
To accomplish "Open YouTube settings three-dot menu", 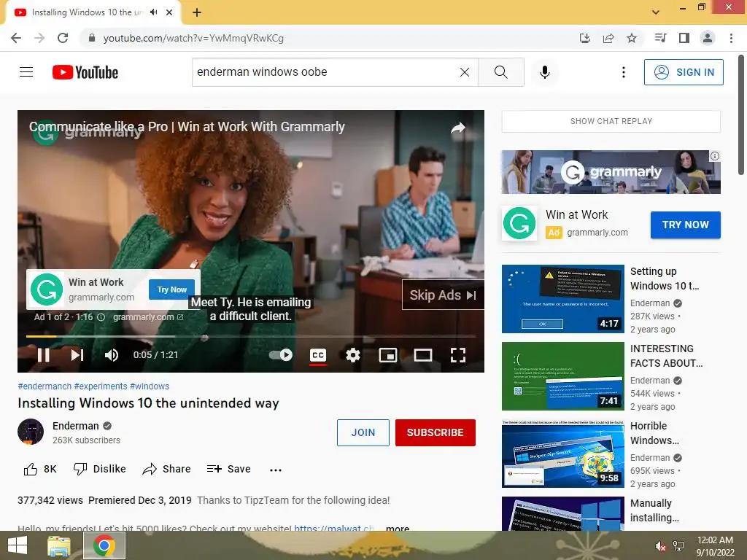I will [623, 72].
